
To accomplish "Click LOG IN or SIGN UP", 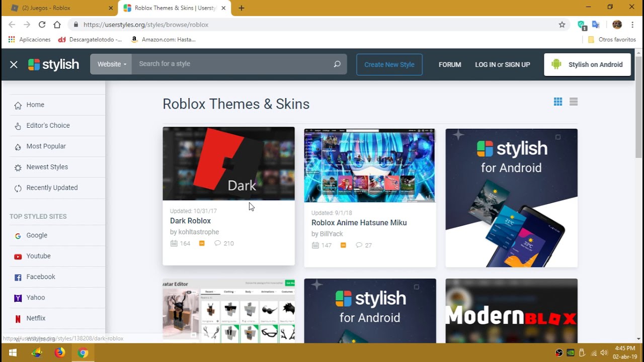I will point(503,64).
